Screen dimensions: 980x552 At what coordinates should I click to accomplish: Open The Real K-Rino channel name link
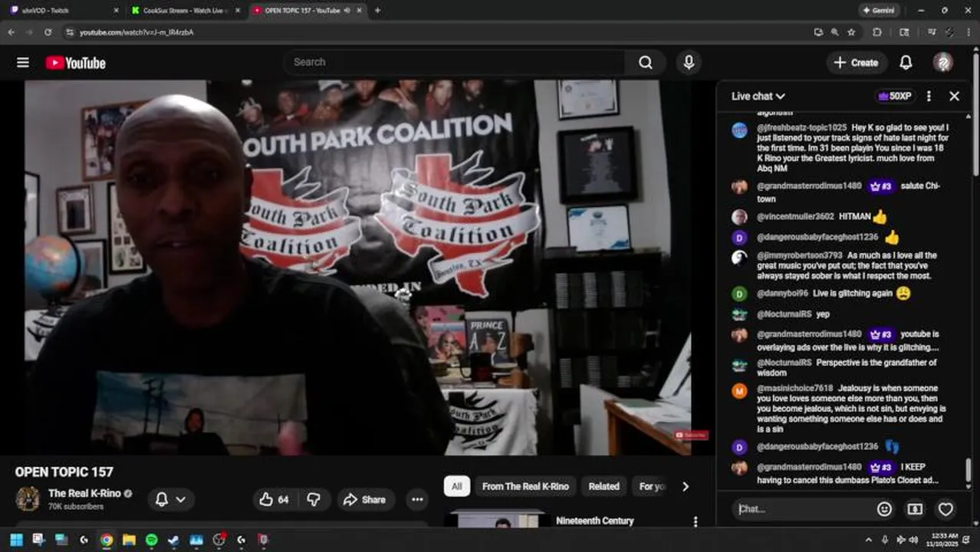tap(84, 493)
